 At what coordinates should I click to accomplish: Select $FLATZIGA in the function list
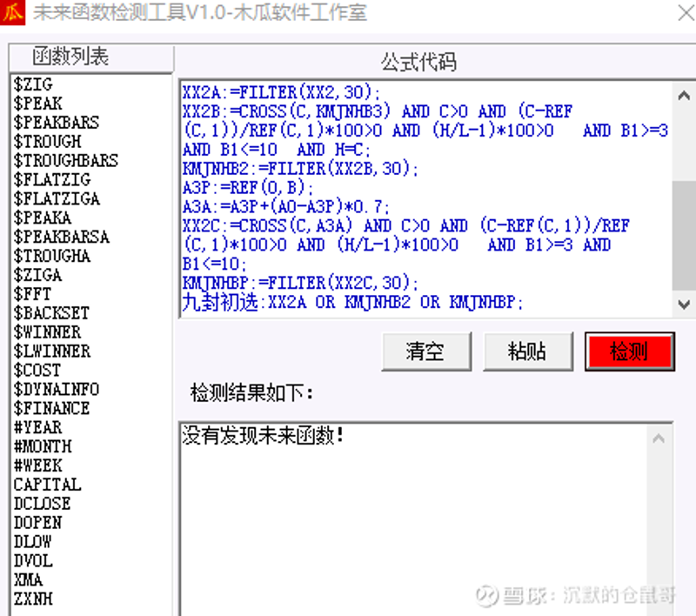coord(57,199)
